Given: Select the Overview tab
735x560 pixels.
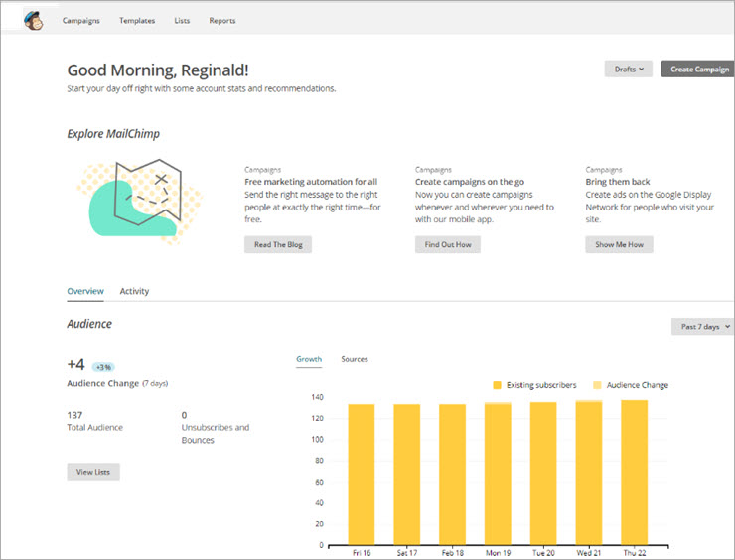Looking at the screenshot, I should pyautogui.click(x=85, y=291).
